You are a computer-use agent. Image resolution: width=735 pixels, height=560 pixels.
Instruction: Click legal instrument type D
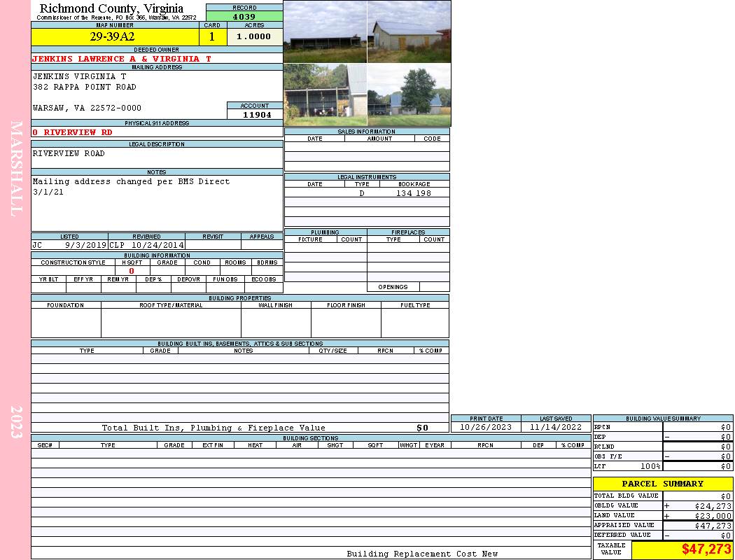(x=362, y=192)
